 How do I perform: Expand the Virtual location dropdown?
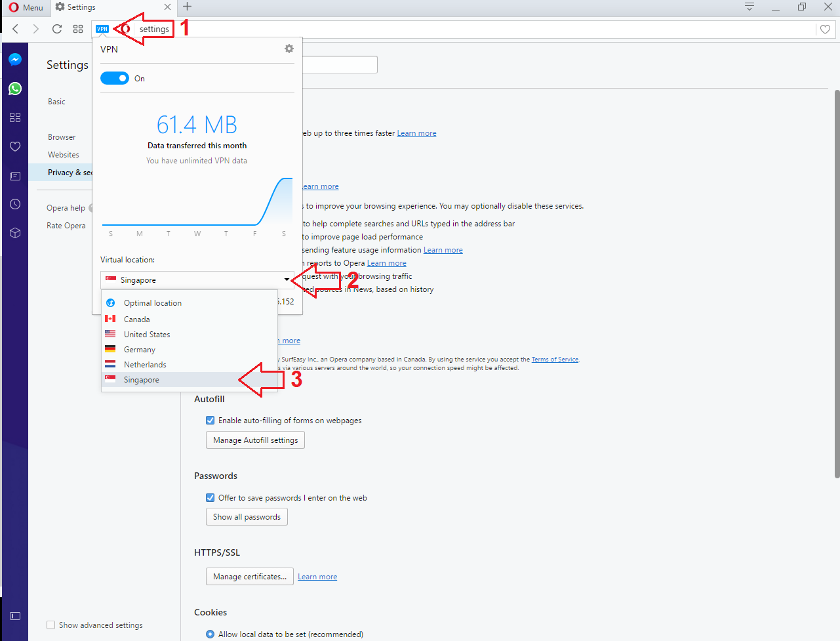tap(197, 280)
